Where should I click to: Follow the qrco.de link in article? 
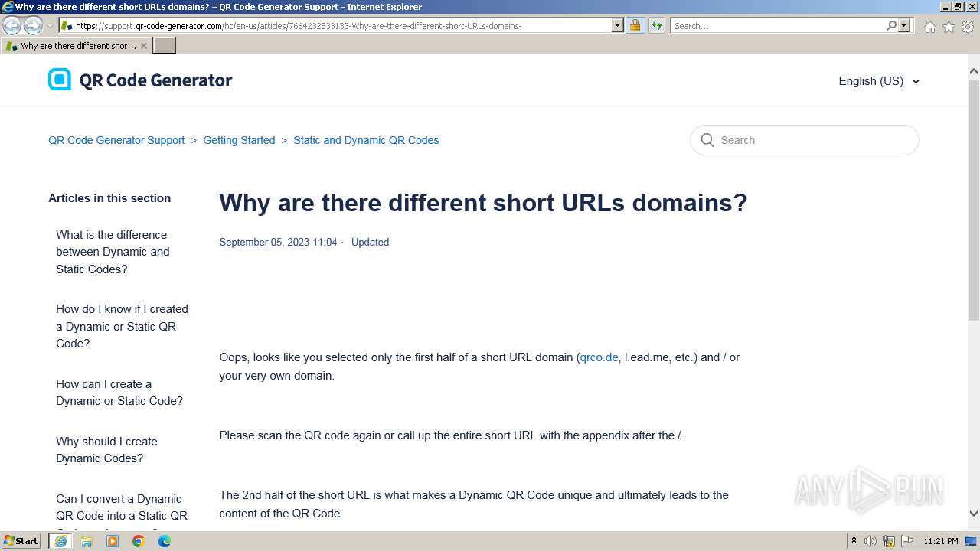599,357
